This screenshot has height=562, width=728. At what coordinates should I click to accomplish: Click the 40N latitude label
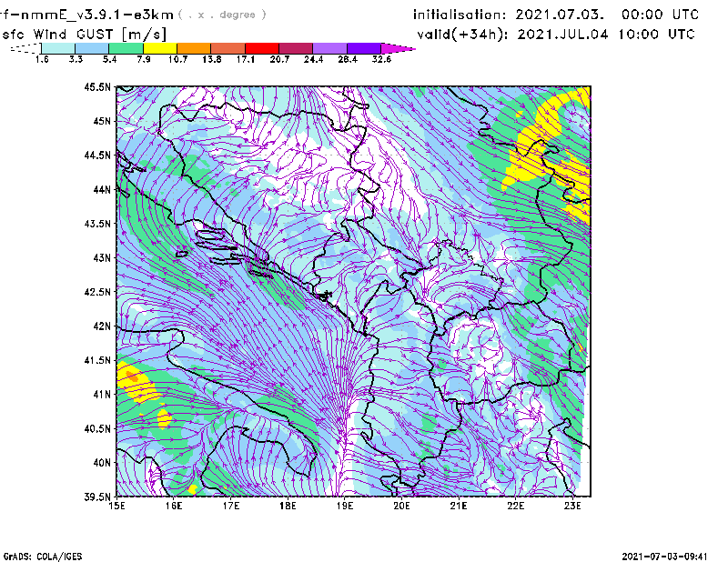click(102, 463)
